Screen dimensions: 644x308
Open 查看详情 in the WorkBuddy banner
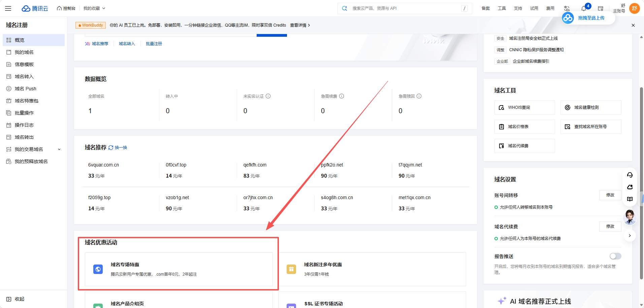coord(300,25)
